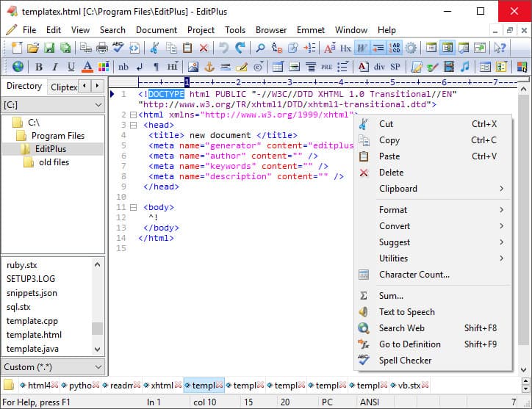Click the Spell Check toolbar icon
The width and height of the screenshot is (532, 409).
pos(118,48)
